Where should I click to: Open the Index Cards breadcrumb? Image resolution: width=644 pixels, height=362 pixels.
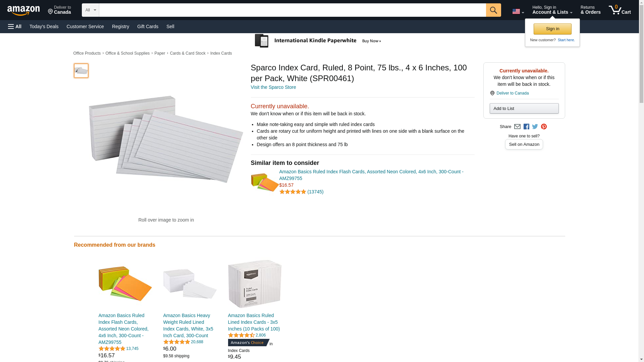[x=221, y=53]
